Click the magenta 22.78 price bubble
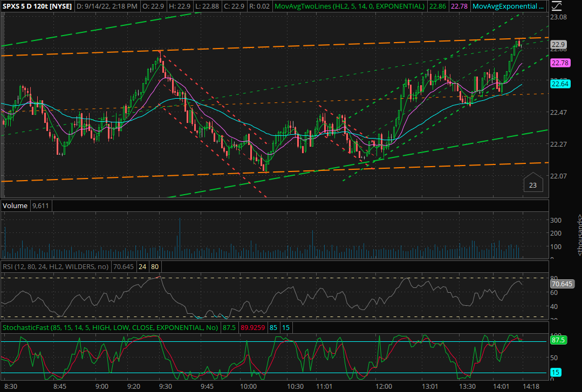The width and height of the screenshot is (582, 392). click(559, 63)
